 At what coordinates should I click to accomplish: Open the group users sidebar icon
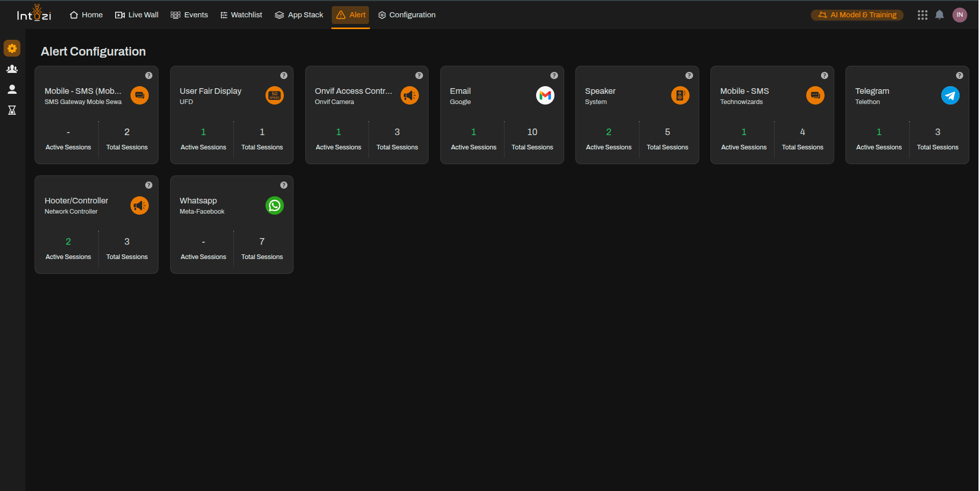point(12,69)
